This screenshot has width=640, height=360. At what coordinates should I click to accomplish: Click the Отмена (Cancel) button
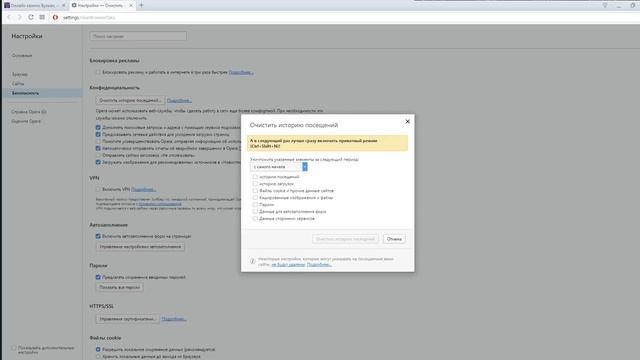tap(394, 239)
